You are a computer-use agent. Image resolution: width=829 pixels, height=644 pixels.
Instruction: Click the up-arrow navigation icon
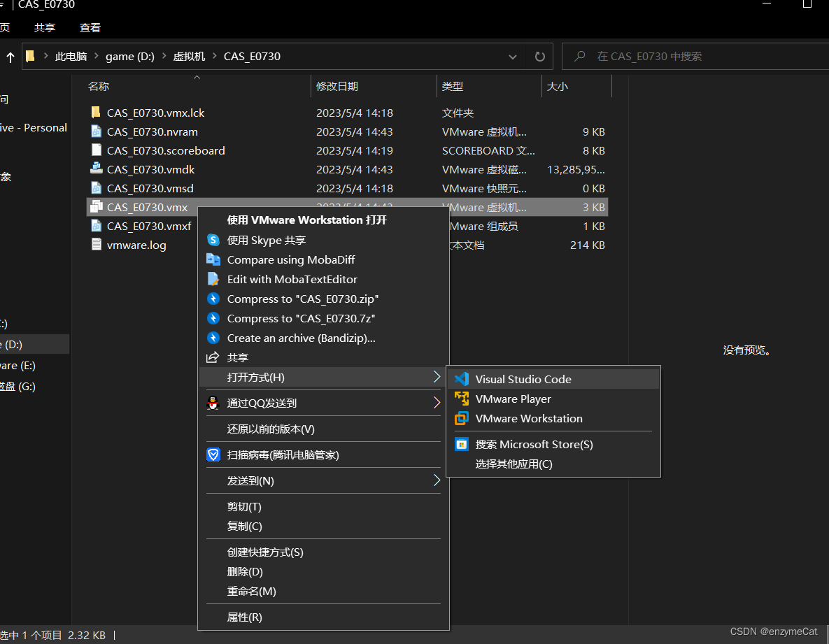tap(10, 57)
